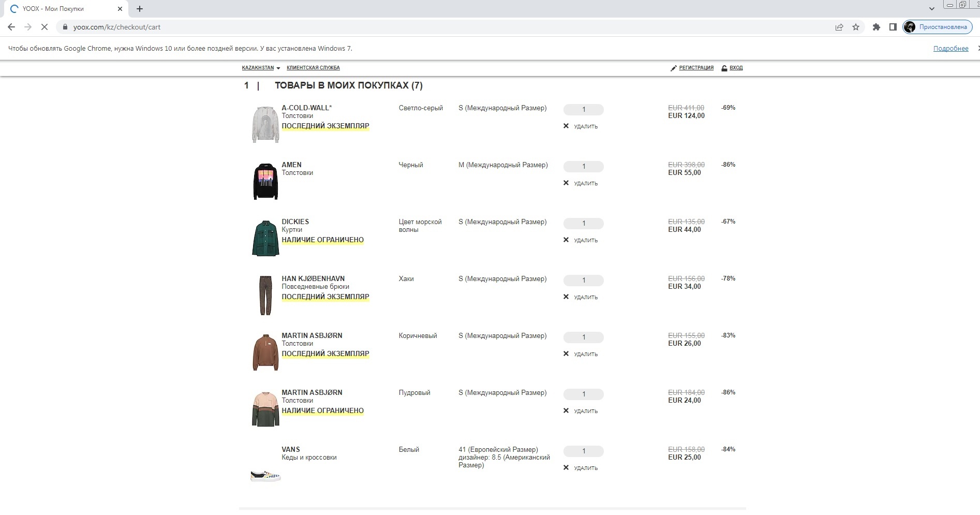Remove the A-COLD-WALL* hoodie via УДАЛИТЬ
Viewport: 980px width, 515px height.
(x=581, y=126)
